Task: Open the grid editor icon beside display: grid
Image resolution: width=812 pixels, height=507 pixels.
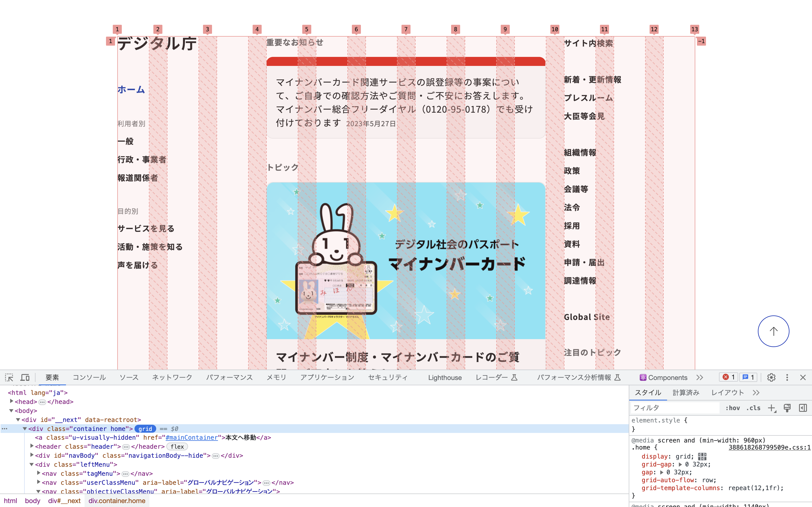Action: pos(702,456)
